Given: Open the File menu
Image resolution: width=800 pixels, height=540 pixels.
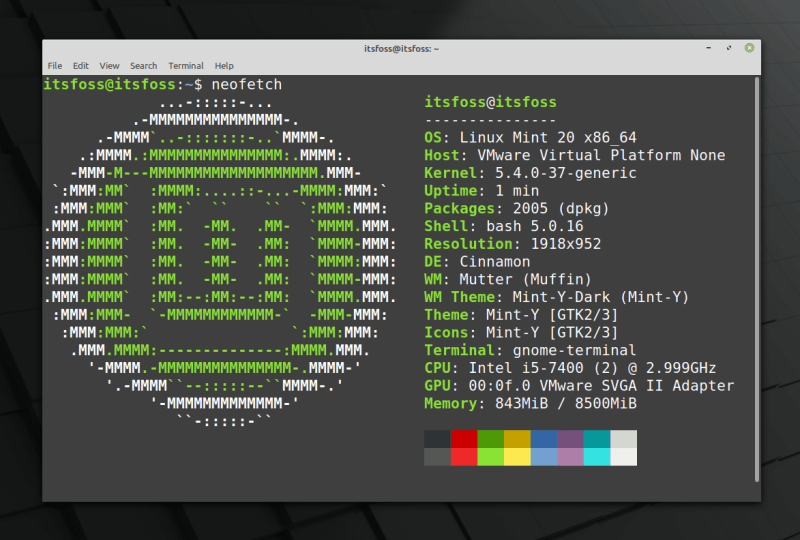Looking at the screenshot, I should pos(55,66).
